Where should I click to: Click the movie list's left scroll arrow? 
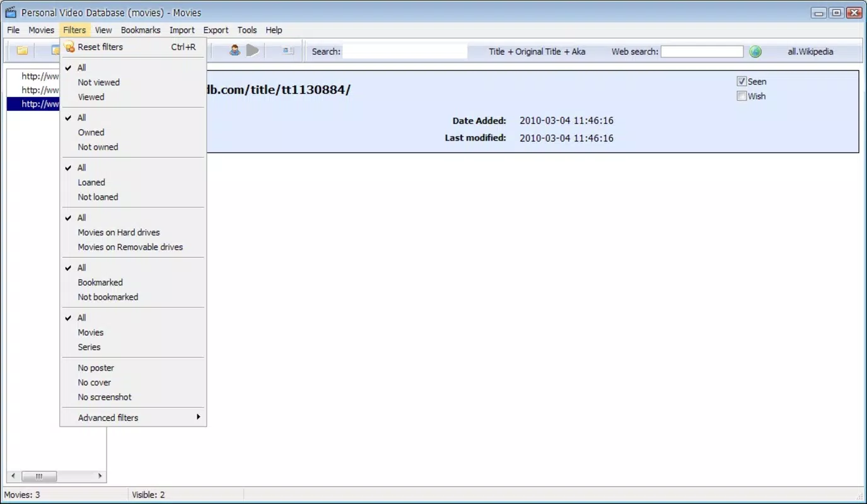pyautogui.click(x=14, y=476)
